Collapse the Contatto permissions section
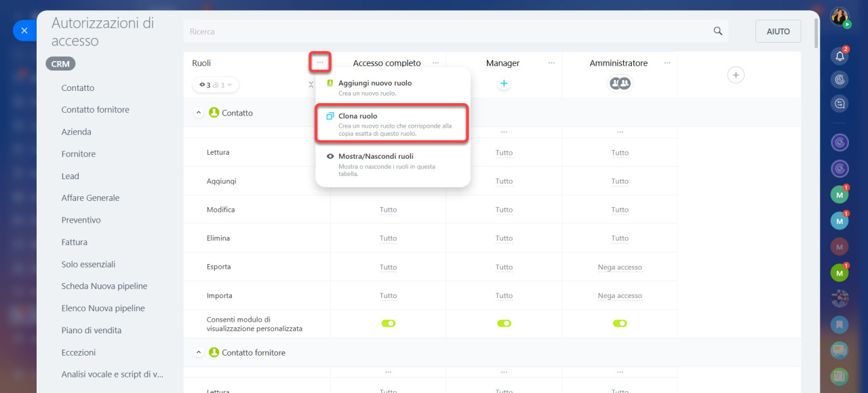The height and width of the screenshot is (393, 868). pyautogui.click(x=199, y=113)
